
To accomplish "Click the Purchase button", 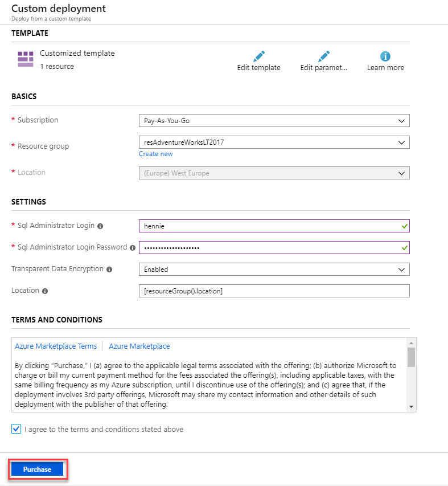I will click(37, 469).
